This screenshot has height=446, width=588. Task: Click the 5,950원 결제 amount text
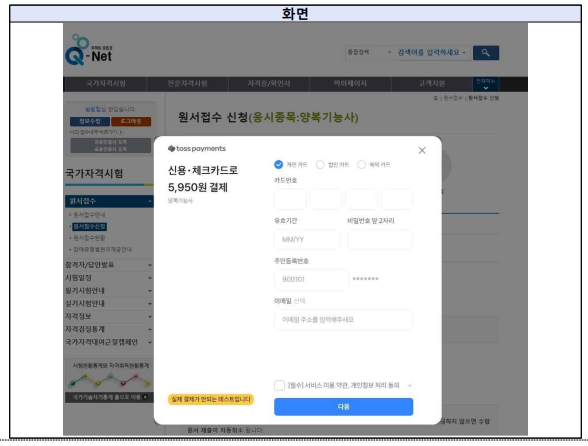[x=198, y=187]
